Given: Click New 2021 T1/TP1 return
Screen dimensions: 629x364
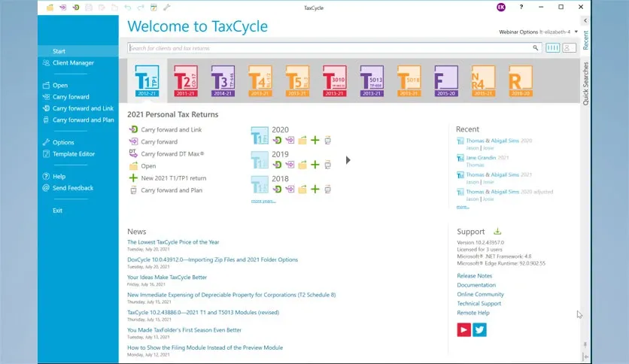Looking at the screenshot, I should pyautogui.click(x=168, y=178).
